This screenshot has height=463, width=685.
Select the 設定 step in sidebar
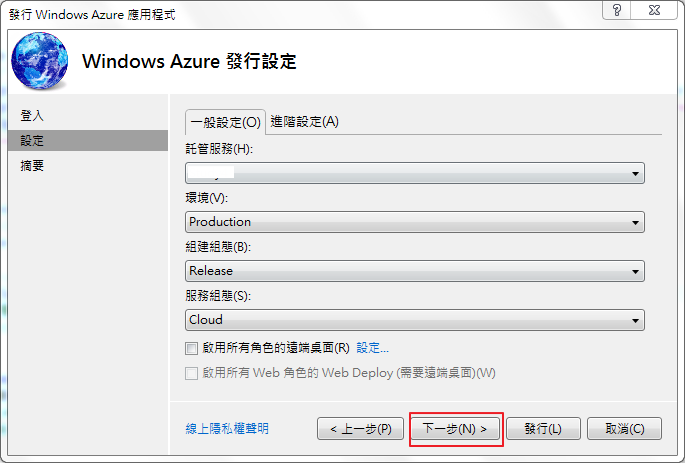click(88, 140)
